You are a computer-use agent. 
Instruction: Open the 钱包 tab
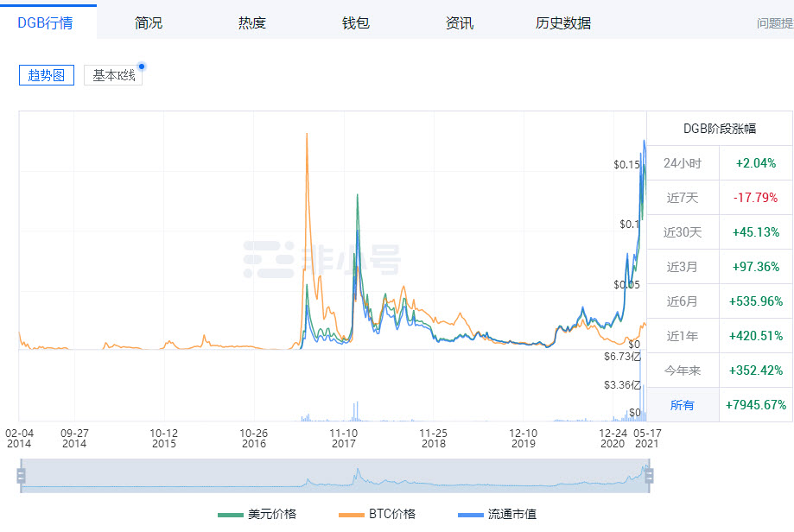(355, 22)
